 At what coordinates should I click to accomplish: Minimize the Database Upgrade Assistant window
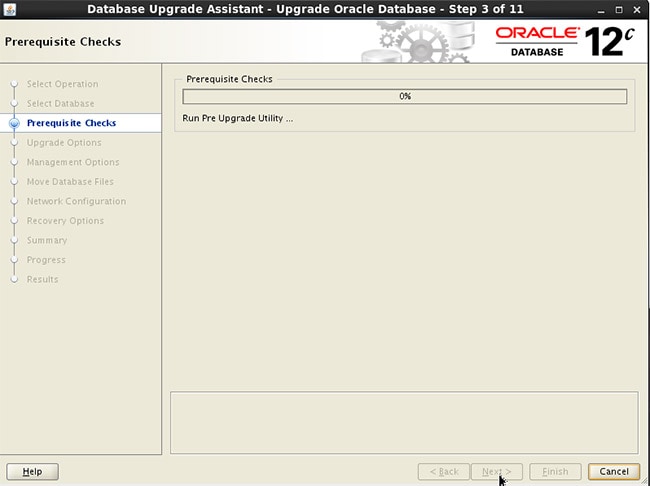click(x=601, y=10)
